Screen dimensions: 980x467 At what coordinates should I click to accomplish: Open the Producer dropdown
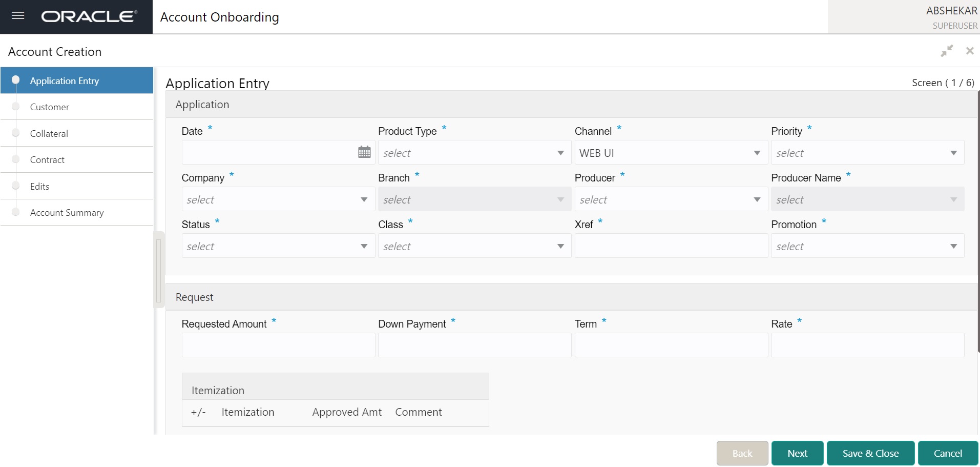[671, 199]
